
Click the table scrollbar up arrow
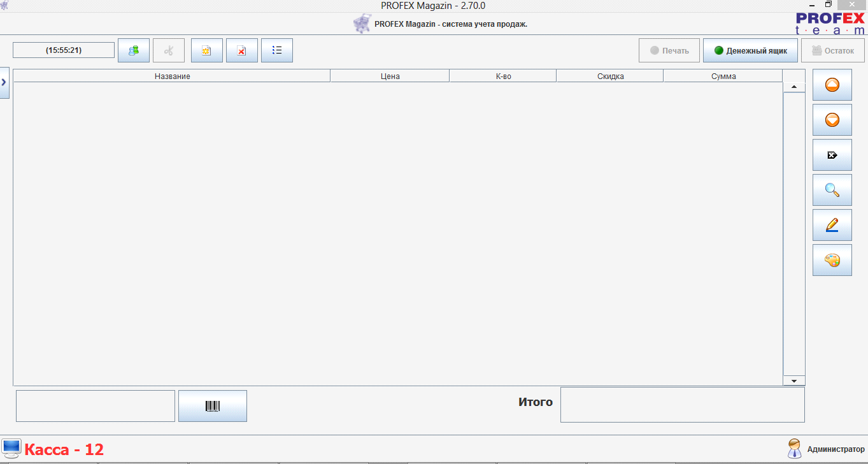point(794,87)
